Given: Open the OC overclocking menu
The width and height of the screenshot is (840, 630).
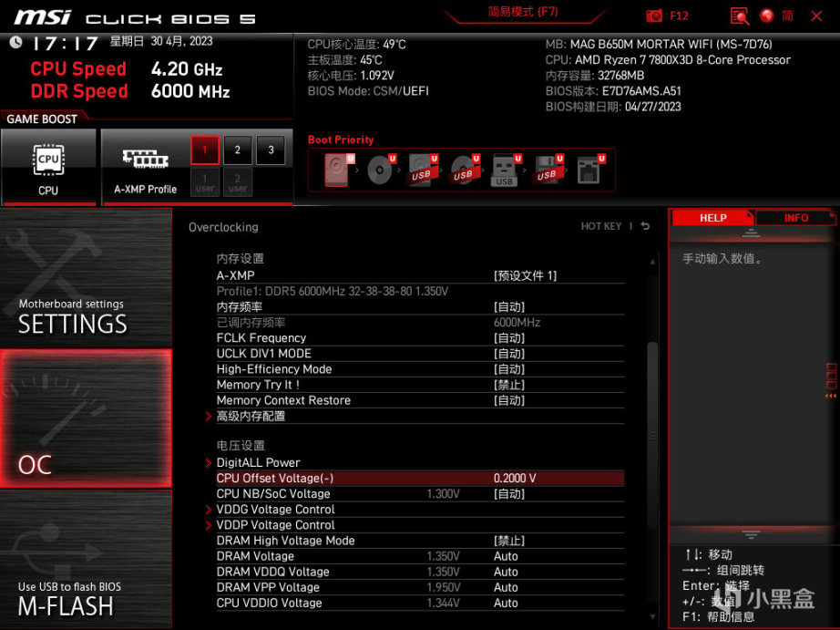Looking at the screenshot, I should point(86,418).
